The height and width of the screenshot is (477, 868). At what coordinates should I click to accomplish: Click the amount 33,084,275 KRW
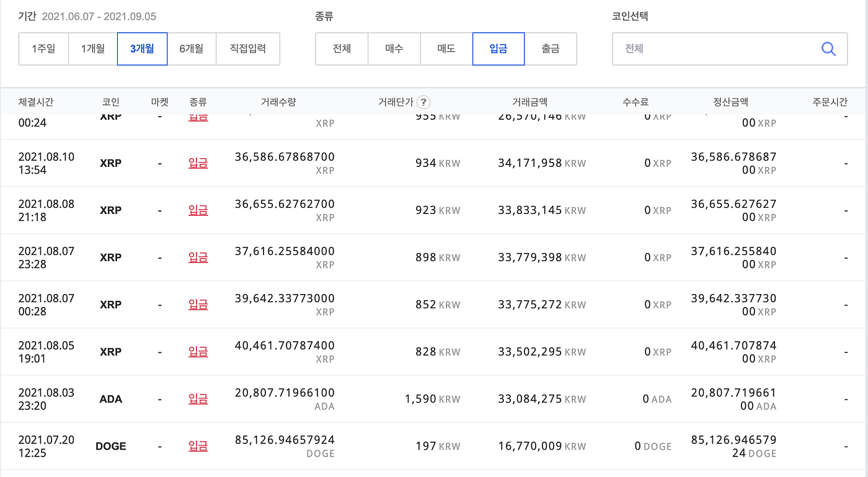point(542,399)
